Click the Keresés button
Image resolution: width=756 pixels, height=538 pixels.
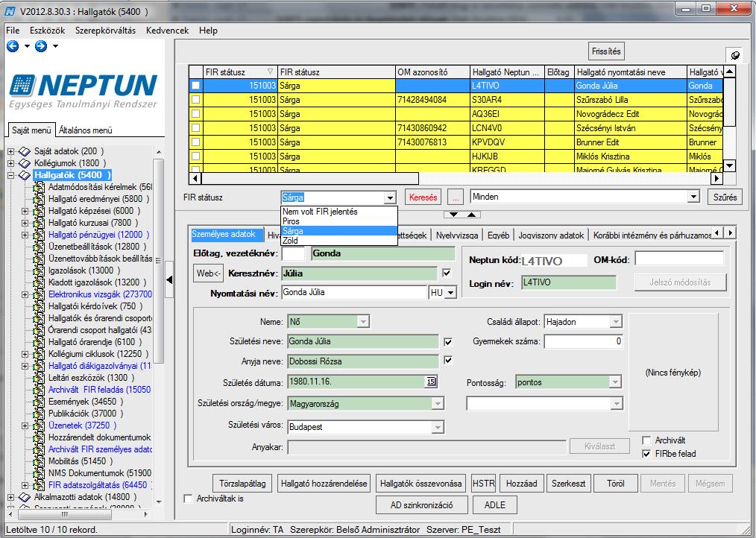pyautogui.click(x=423, y=197)
